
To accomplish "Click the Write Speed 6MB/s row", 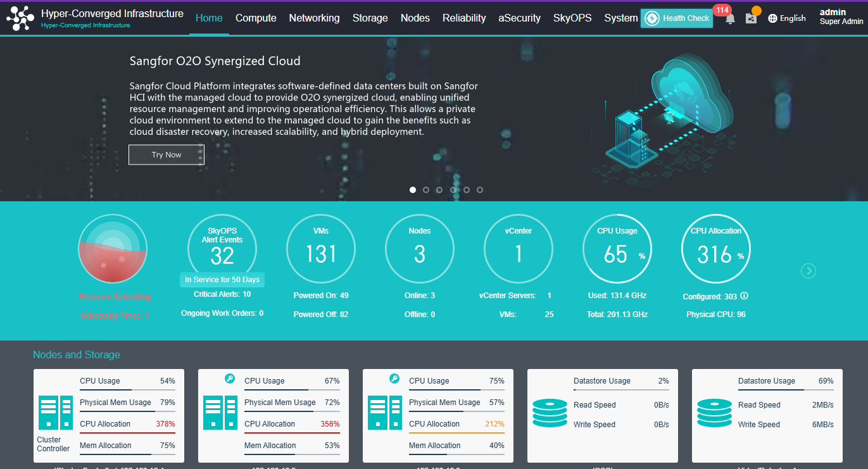I will click(x=786, y=425).
